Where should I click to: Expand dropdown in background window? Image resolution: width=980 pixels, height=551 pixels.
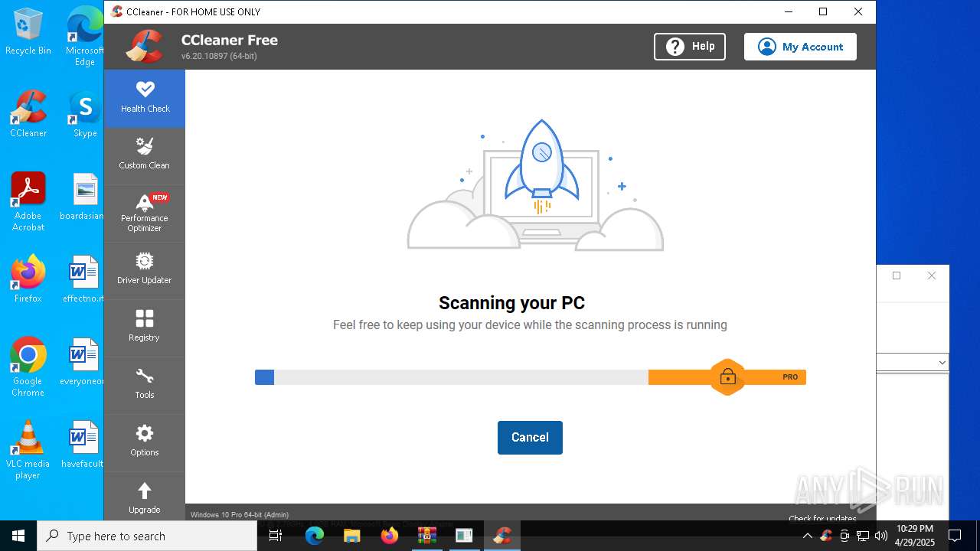(942, 362)
